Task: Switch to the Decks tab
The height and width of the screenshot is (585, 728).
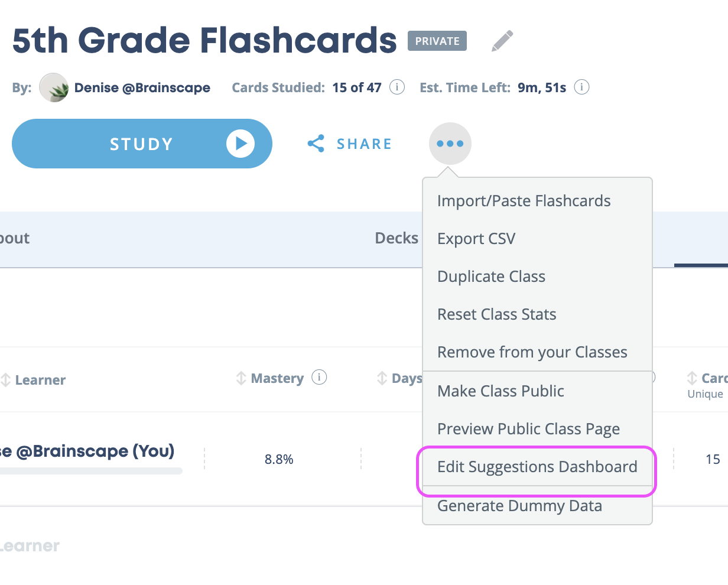Action: click(396, 238)
